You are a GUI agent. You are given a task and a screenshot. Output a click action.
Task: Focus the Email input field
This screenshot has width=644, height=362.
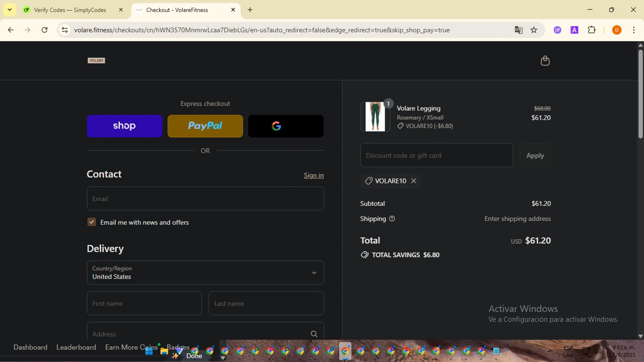pyautogui.click(x=205, y=198)
